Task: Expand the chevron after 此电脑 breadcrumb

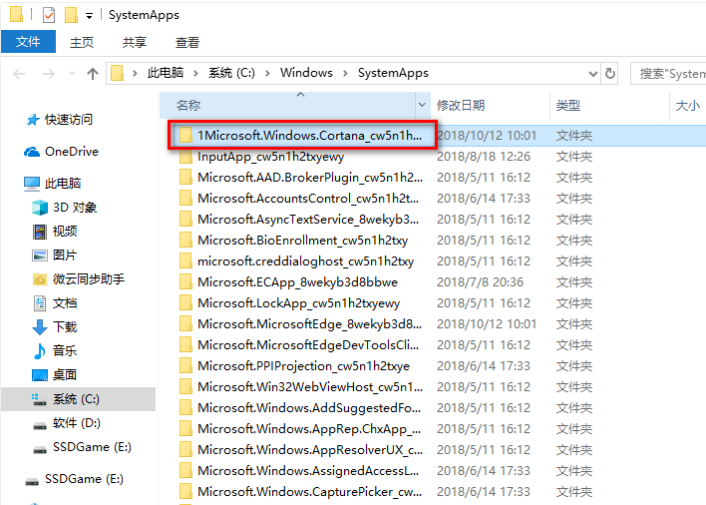Action: tap(196, 73)
